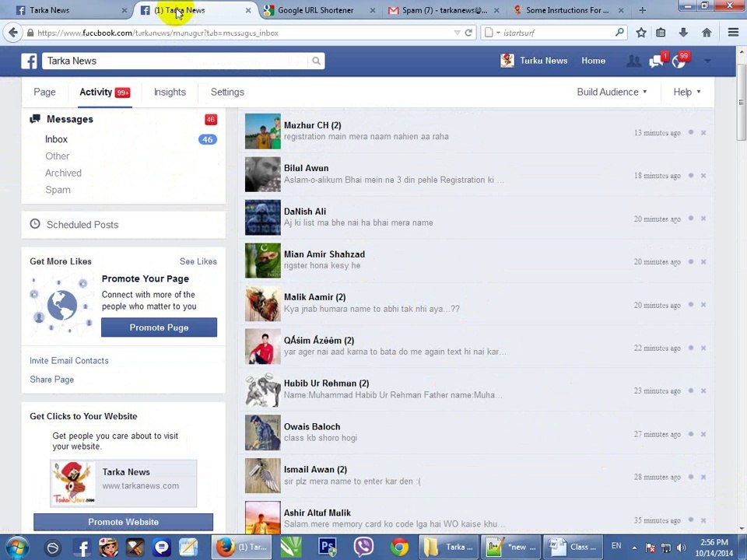Viewport: 747px width, 560px height.
Task: Toggle the read dot on QAsim Azeem's message
Action: (691, 348)
